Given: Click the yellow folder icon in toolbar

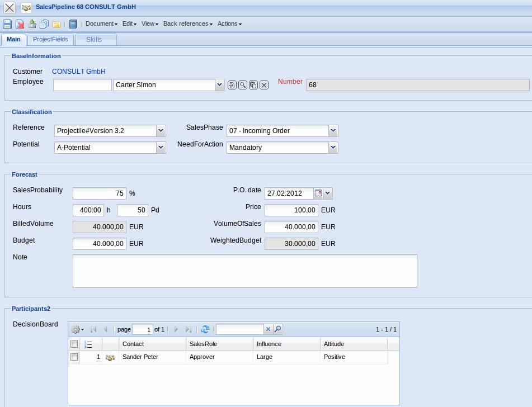Looking at the screenshot, I should (x=57, y=24).
